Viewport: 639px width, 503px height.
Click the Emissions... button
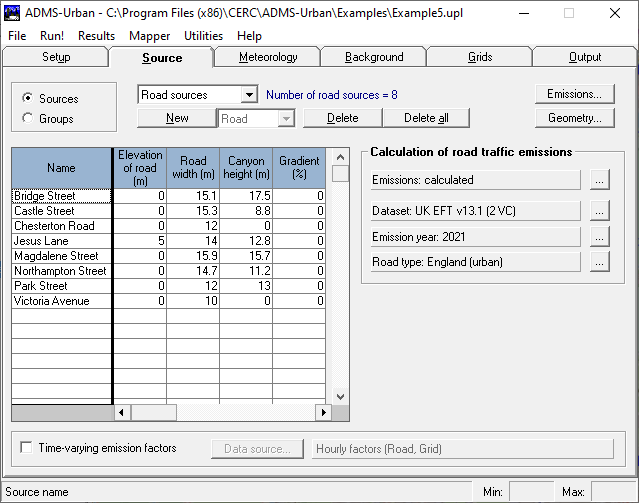pyautogui.click(x=573, y=94)
